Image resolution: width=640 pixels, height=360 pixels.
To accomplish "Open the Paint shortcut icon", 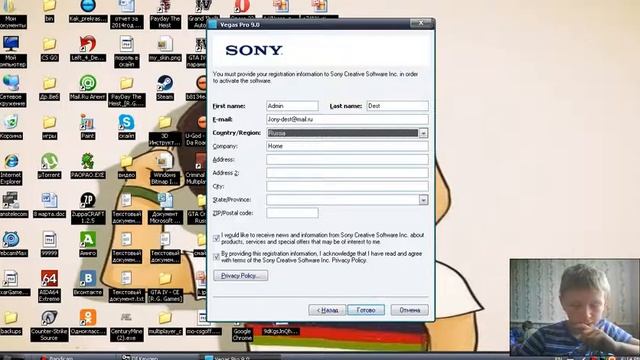I will (x=87, y=122).
